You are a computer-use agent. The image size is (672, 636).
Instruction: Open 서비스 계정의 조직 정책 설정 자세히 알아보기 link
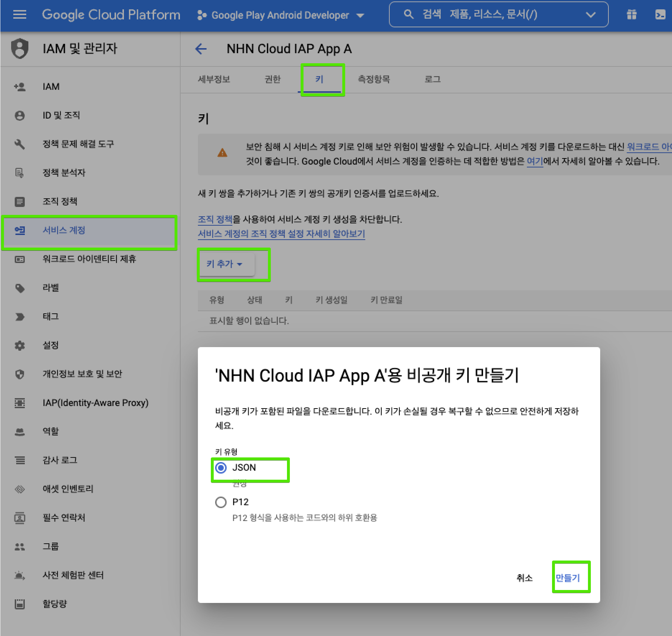pyautogui.click(x=282, y=234)
